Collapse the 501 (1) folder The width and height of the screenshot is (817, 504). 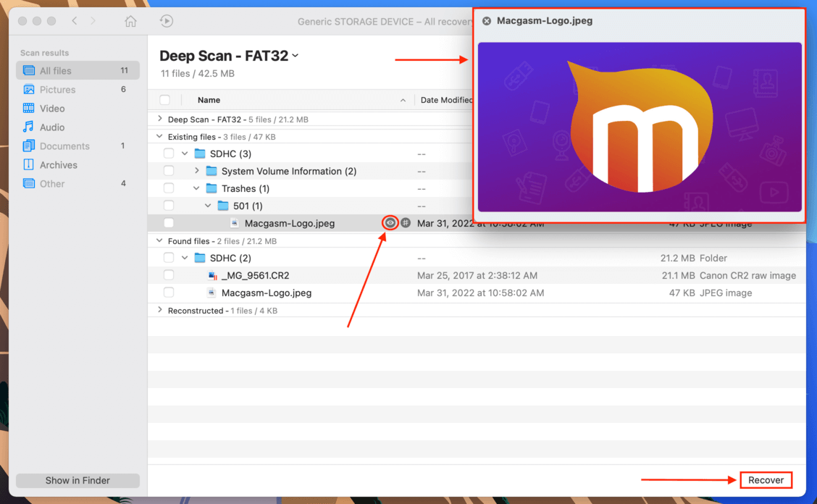pyautogui.click(x=208, y=206)
